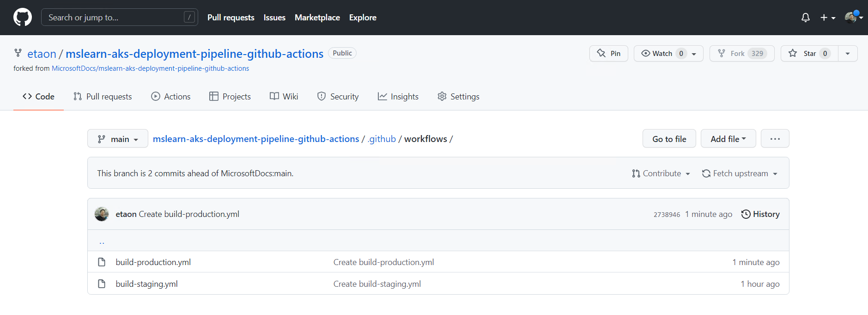Open the GitHub homepage logo
Screen dimensions: 868x315
tap(23, 18)
